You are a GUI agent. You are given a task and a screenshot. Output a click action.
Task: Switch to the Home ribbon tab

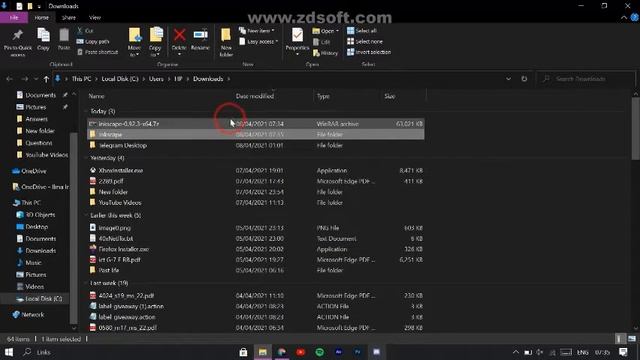[x=42, y=18]
